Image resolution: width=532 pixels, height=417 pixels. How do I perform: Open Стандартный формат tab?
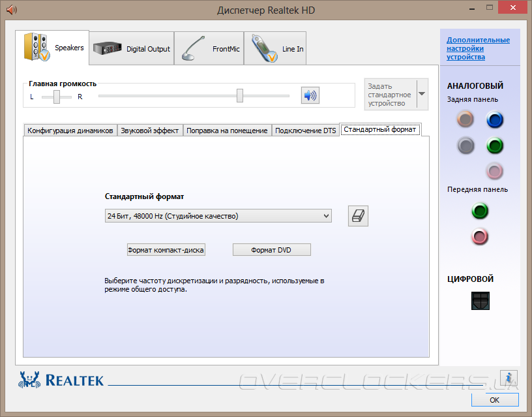[380, 129]
